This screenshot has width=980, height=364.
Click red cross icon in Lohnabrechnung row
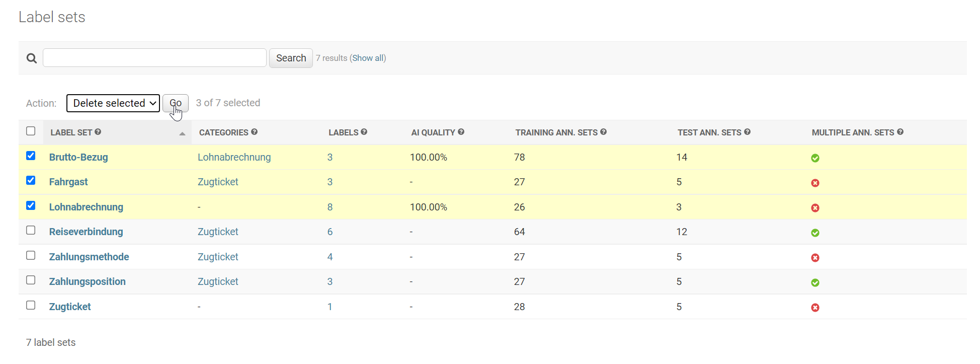pyautogui.click(x=815, y=208)
